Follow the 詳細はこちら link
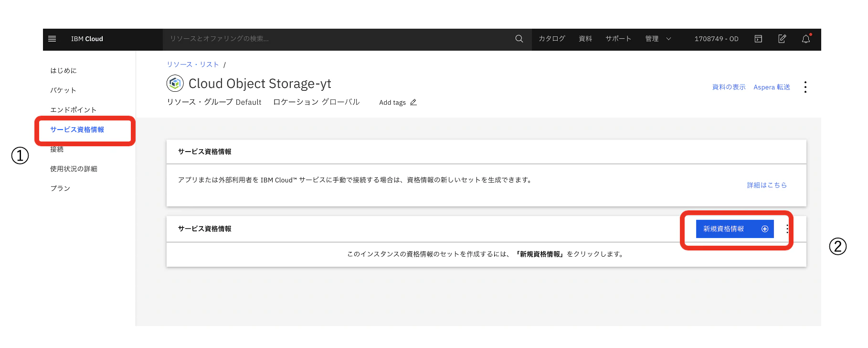 click(767, 185)
